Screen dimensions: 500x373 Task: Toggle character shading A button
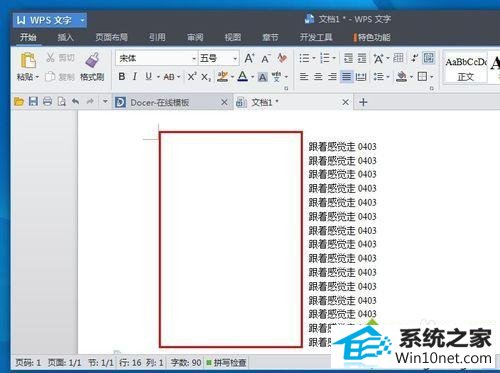click(x=263, y=77)
